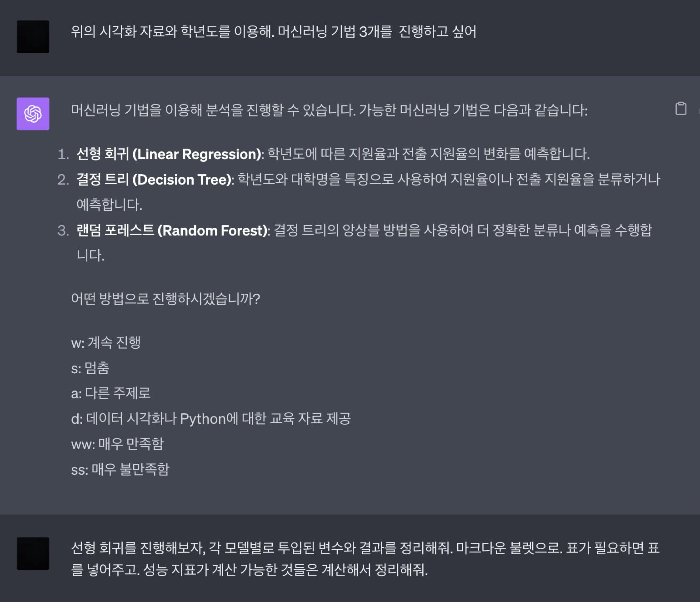Click the bold '결정 트리 (Decision Tree)' heading

tap(154, 180)
